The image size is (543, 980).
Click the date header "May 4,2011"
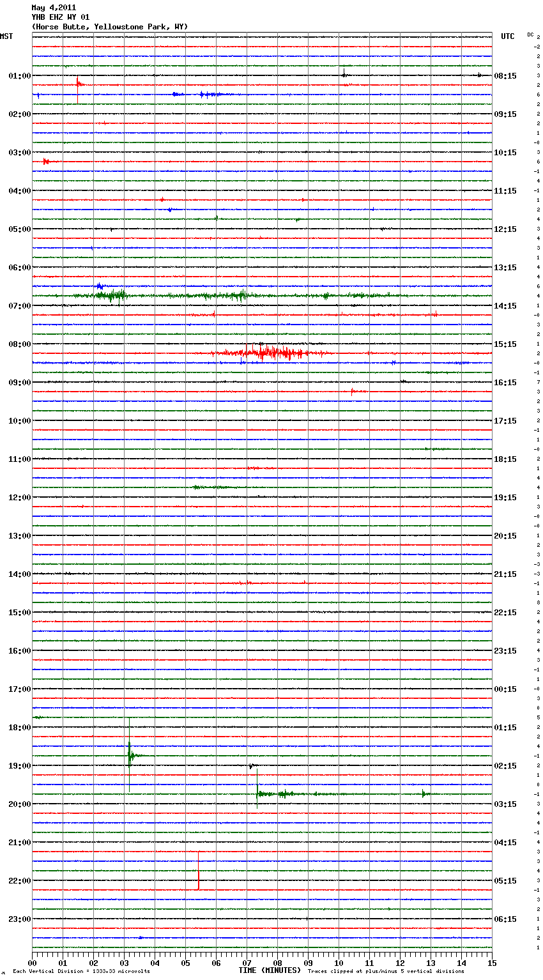click(54, 8)
